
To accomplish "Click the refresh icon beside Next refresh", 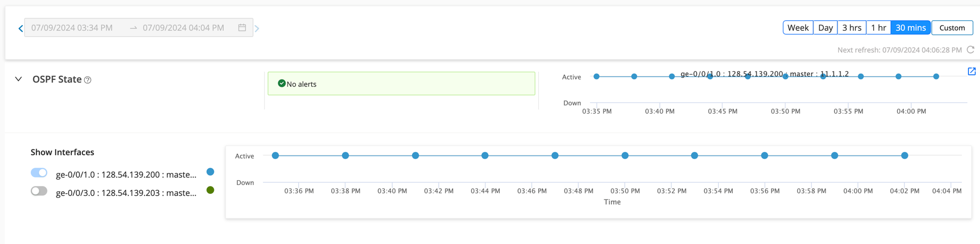I will (971, 50).
